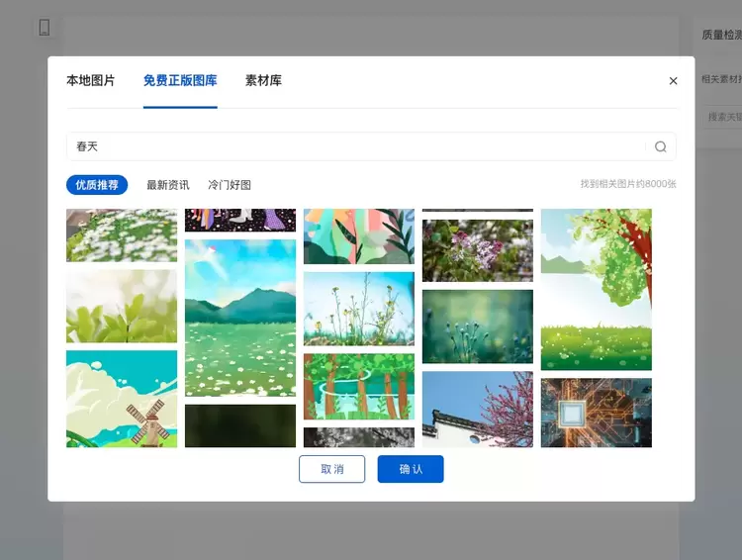Confirm selection with 确认 button

point(410,469)
